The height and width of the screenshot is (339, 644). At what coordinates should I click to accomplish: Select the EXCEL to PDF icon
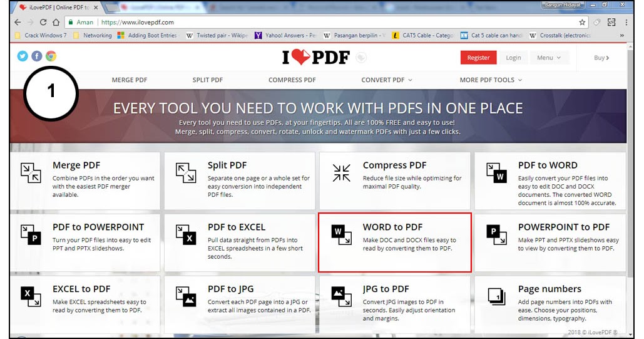pos(31,296)
